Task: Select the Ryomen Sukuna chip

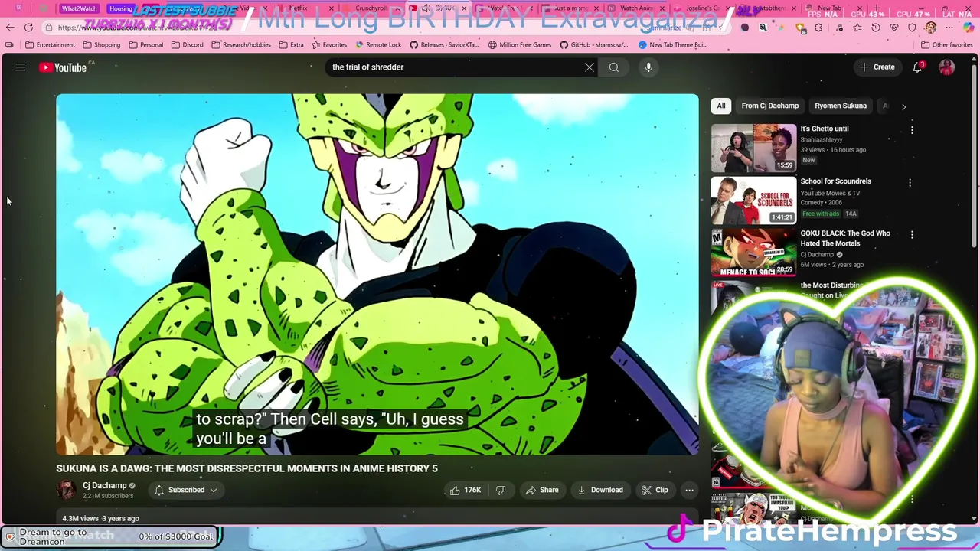Action: [841, 106]
